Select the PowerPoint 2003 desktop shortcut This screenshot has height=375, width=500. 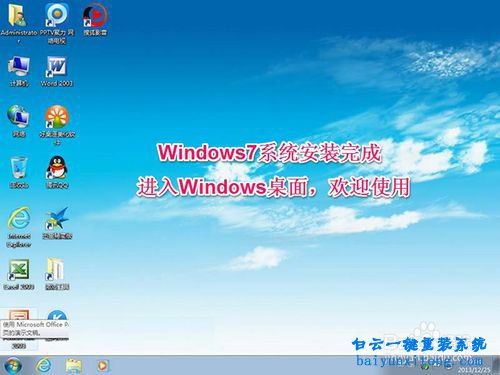point(19,328)
